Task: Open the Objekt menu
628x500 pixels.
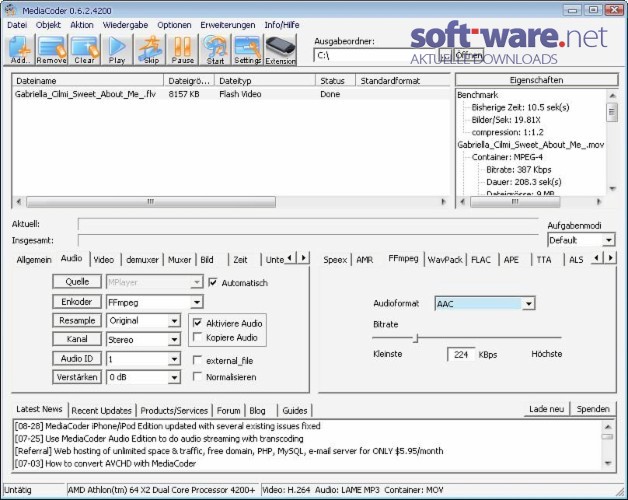Action: point(48,25)
